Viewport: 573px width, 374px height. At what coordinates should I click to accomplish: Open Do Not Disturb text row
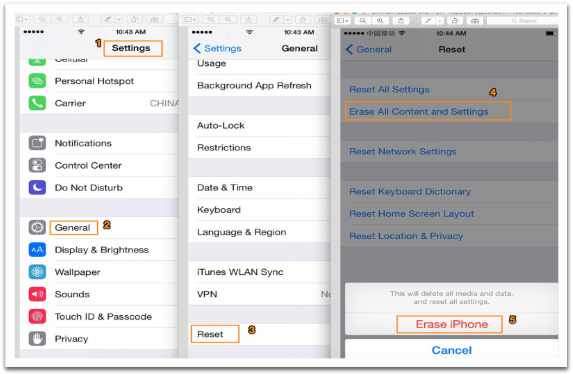pos(88,188)
